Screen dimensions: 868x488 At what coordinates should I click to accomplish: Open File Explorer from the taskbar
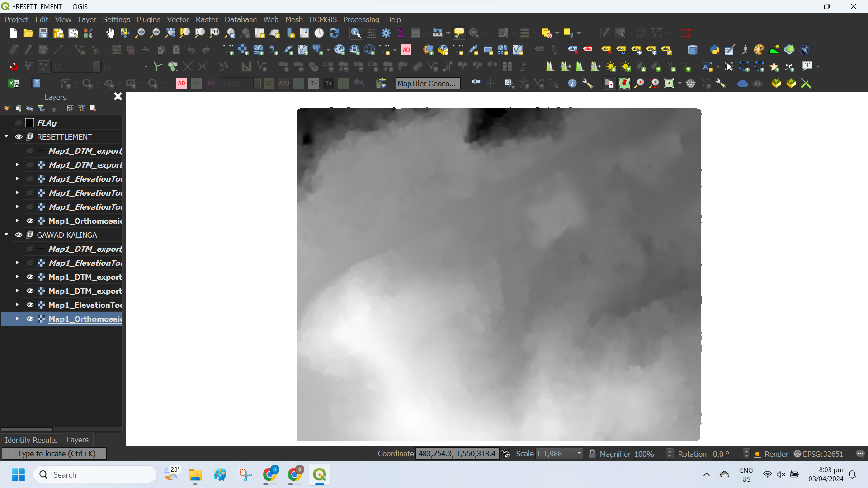195,475
